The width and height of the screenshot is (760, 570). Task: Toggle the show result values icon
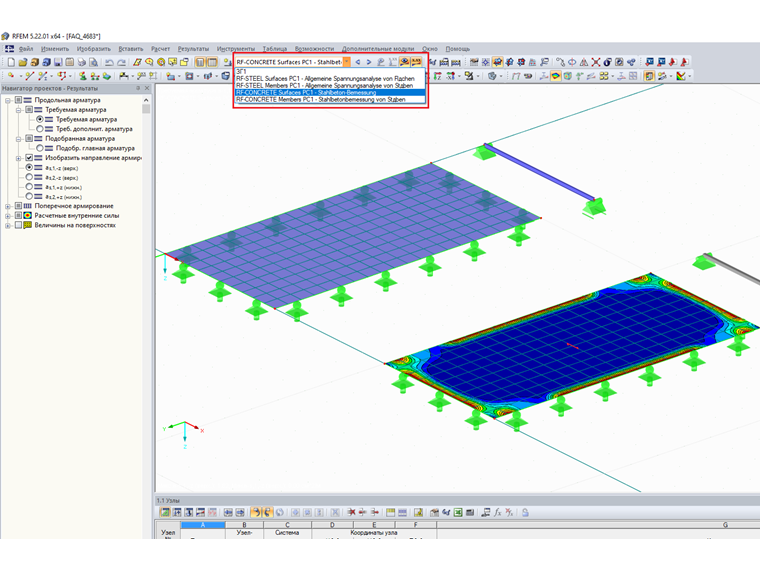point(416,62)
